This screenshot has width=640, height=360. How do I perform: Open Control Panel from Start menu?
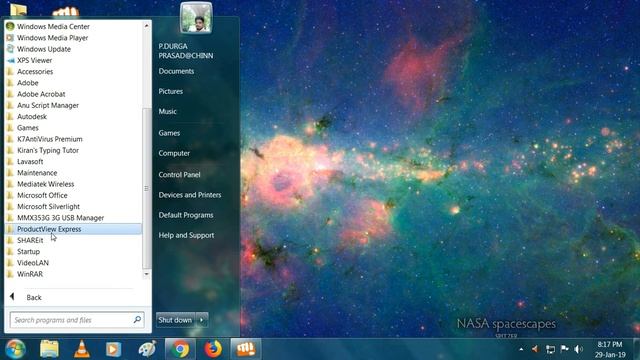179,175
